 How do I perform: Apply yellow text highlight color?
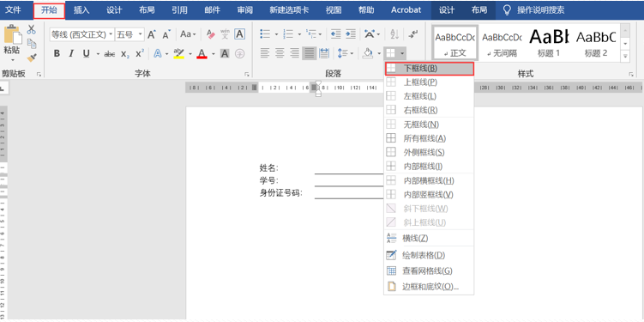pos(178,53)
